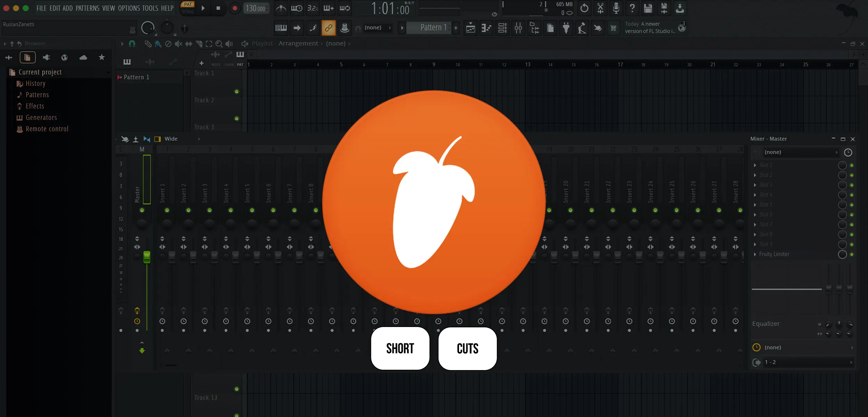Viewport: 868px width, 417px height.
Task: Open the Mixer from the toolbar
Action: [x=518, y=28]
